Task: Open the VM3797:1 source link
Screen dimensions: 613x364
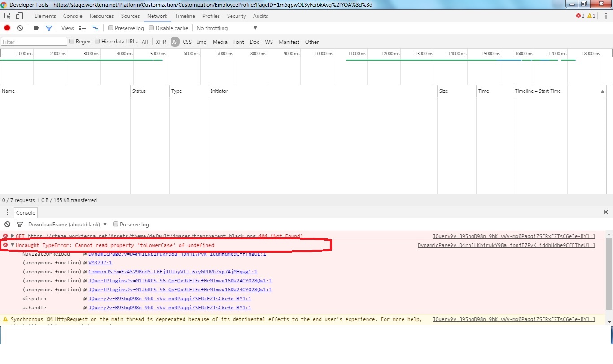Action: coord(100,263)
